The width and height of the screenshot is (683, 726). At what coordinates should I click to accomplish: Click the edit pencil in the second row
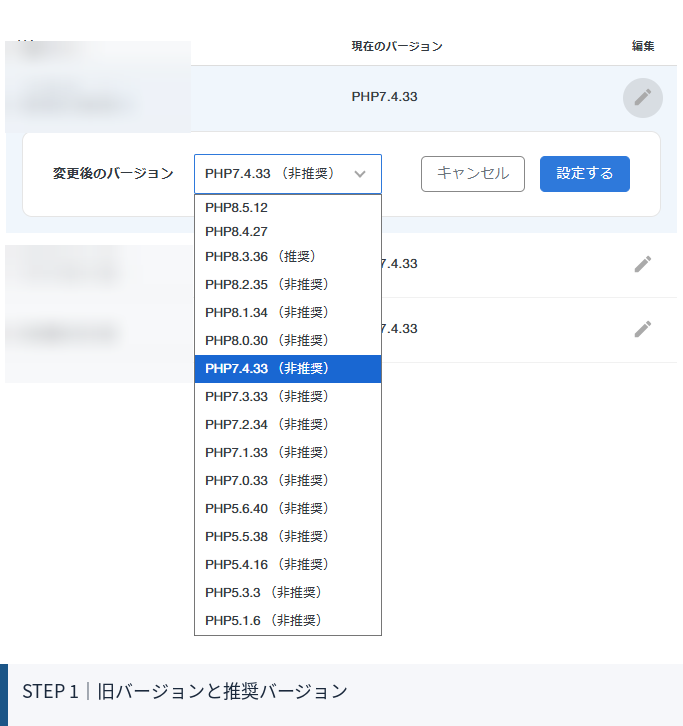click(643, 264)
